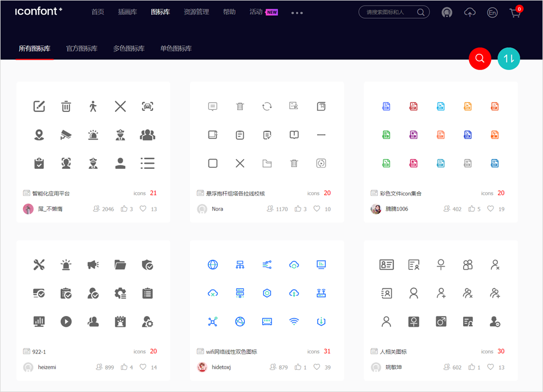
Task: Click the magnifier in the search box
Action: tap(420, 12)
